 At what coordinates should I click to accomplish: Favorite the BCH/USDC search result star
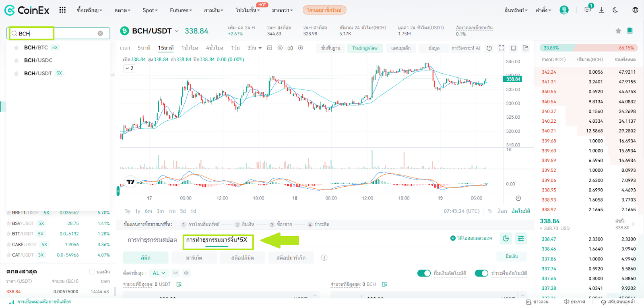17,60
